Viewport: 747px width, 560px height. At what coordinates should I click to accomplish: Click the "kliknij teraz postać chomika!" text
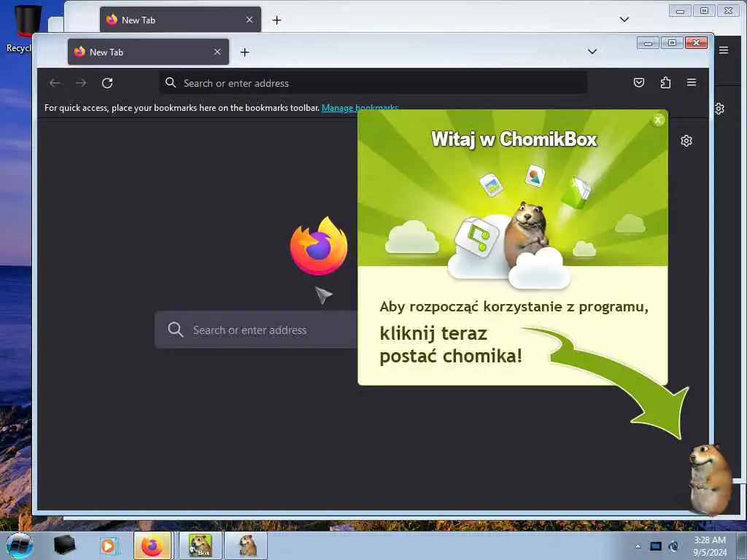pyautogui.click(x=451, y=345)
